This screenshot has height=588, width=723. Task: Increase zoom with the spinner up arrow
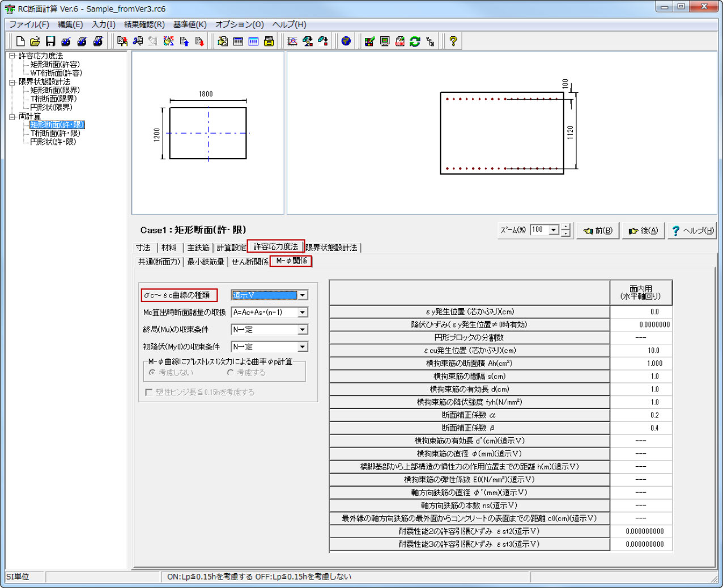click(565, 227)
